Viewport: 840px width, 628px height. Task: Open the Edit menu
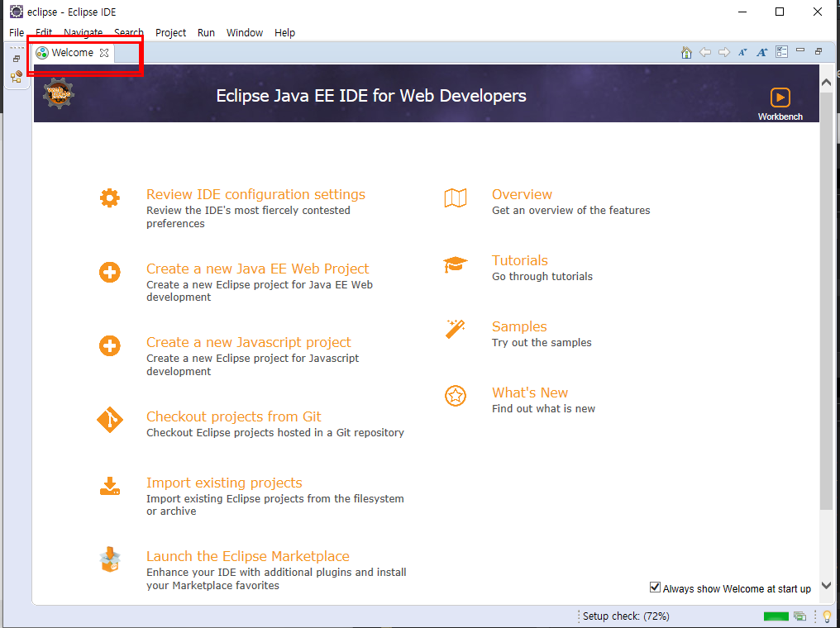44,33
